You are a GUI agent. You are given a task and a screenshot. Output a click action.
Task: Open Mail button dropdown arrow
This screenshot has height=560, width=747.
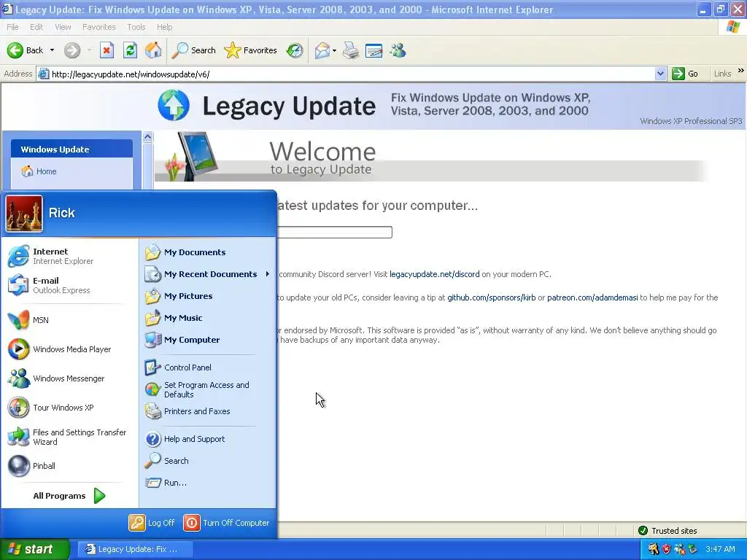[x=334, y=50]
